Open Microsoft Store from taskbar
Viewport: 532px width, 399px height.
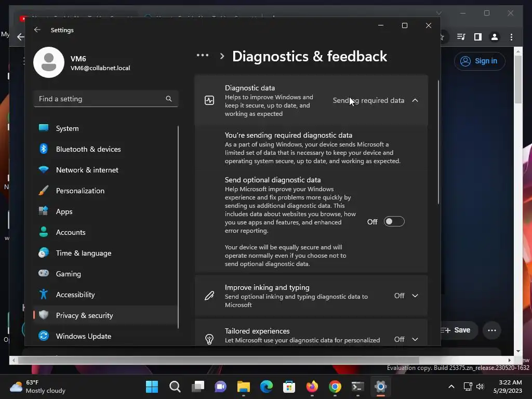tap(289, 387)
